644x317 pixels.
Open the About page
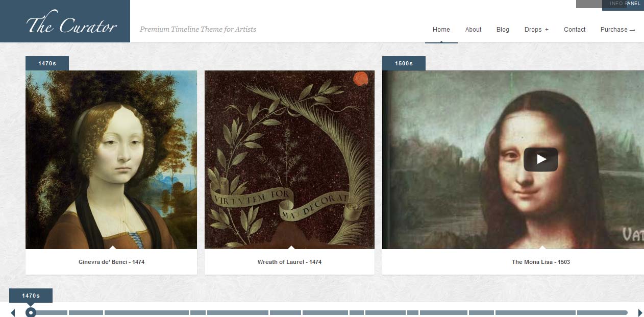(x=473, y=30)
